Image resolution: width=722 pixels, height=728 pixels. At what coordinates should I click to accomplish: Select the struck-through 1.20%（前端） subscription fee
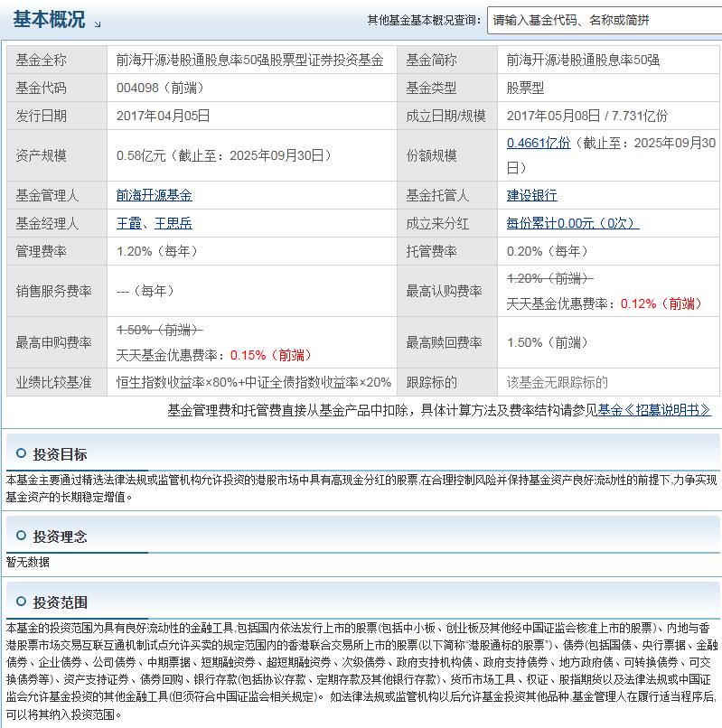(x=550, y=278)
